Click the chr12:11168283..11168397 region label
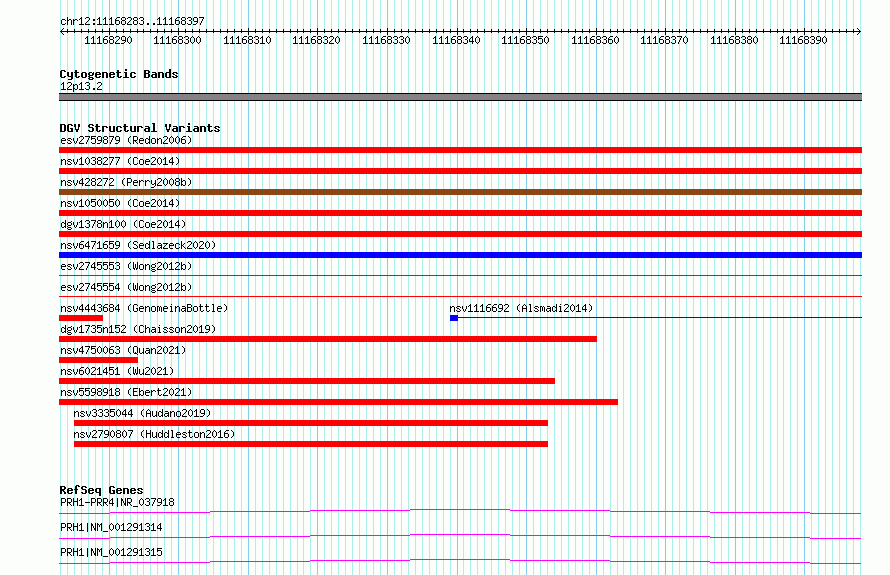Screen dimensions: 890x575 tap(132, 21)
